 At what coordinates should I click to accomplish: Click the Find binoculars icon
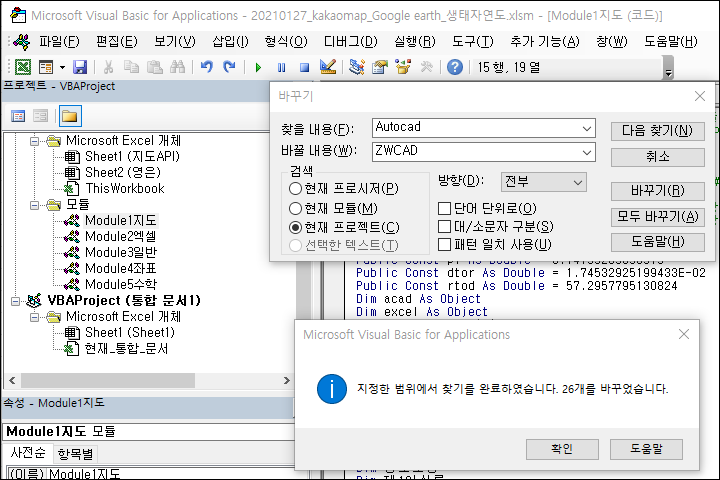(177, 67)
